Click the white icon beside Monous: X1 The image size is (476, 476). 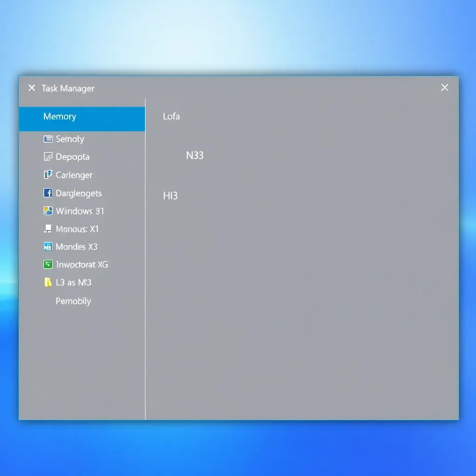tap(48, 229)
